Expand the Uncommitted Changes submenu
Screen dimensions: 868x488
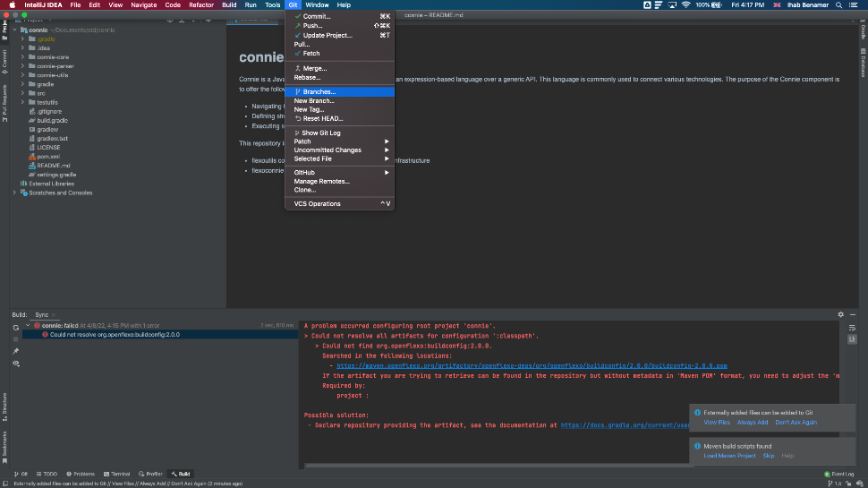pyautogui.click(x=339, y=150)
